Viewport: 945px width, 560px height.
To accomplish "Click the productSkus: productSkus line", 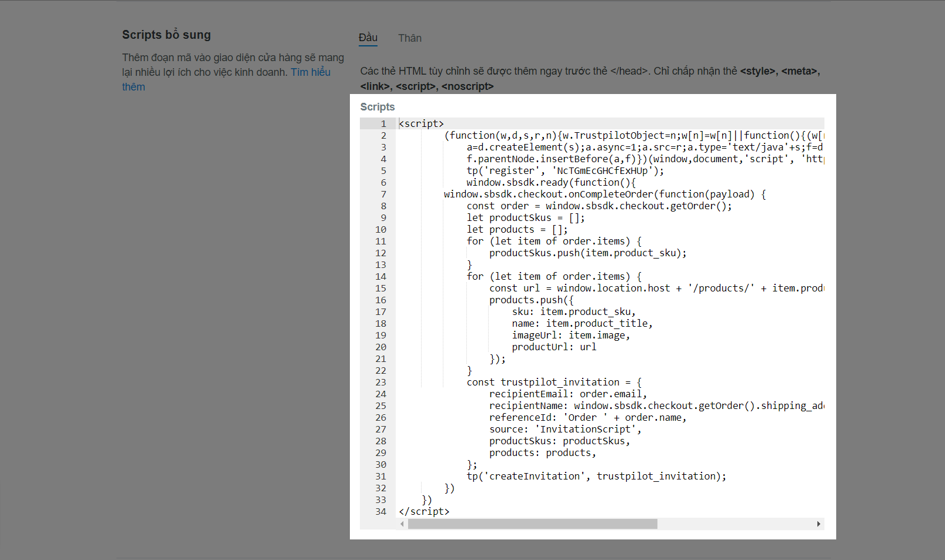I will click(560, 441).
